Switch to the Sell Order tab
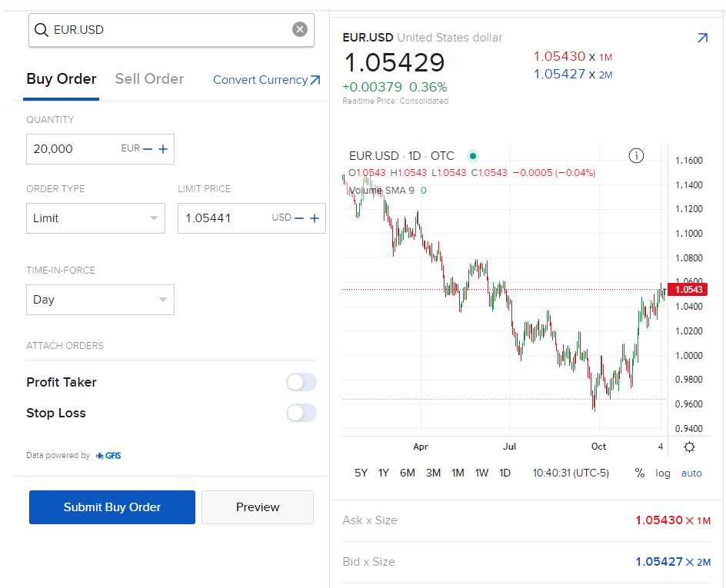 click(149, 79)
